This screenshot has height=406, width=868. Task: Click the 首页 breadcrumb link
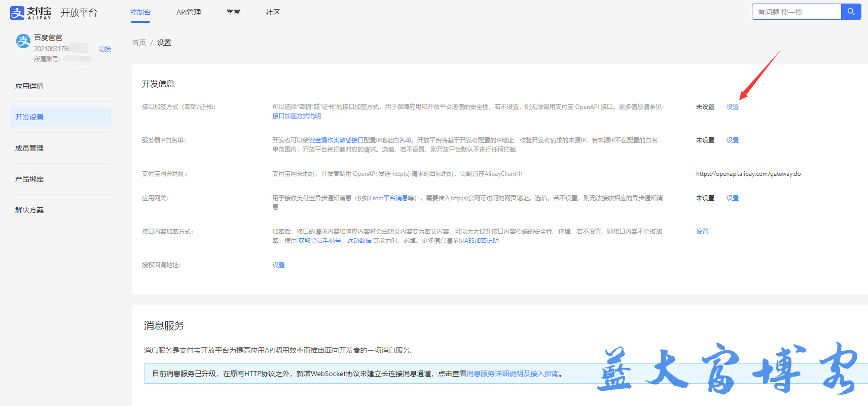(139, 43)
